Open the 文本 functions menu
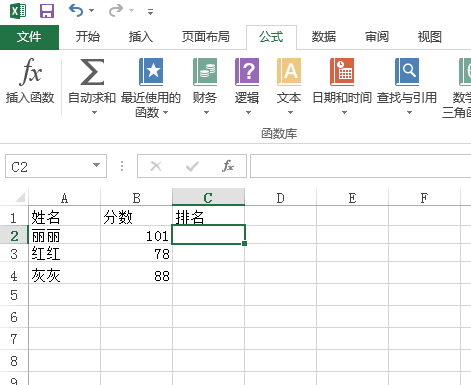Screen dimensions: 471x385 point(289,87)
